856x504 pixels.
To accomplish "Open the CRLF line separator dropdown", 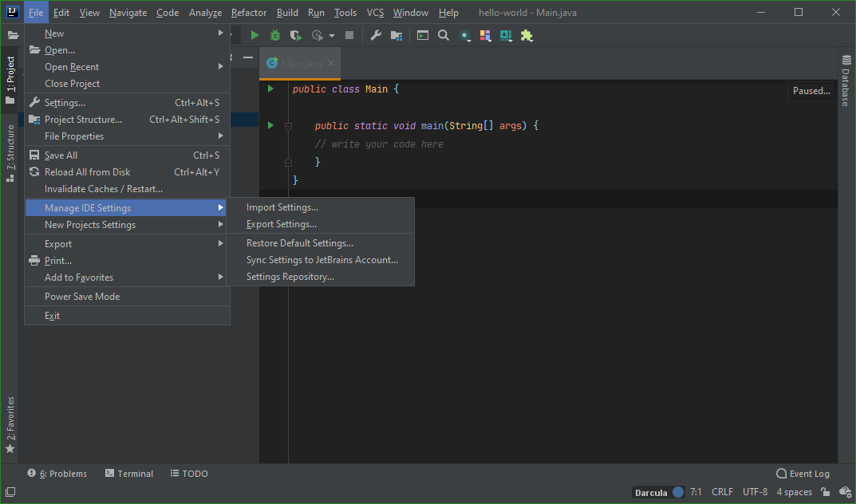I will pos(722,491).
